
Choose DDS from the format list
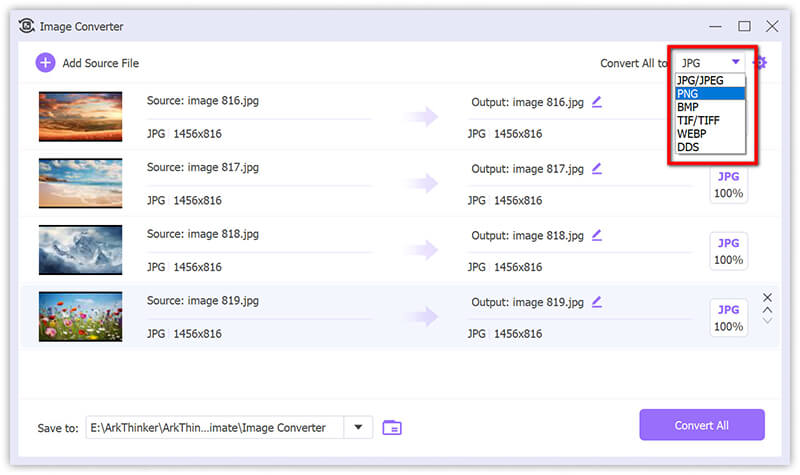click(710, 147)
